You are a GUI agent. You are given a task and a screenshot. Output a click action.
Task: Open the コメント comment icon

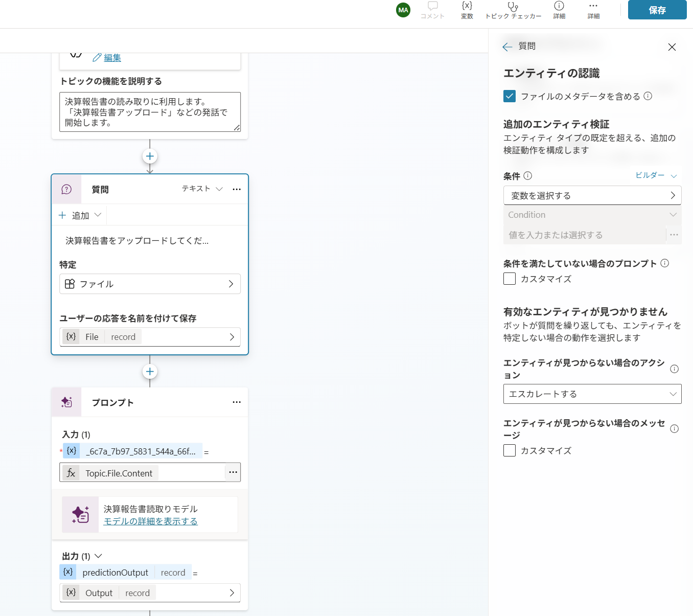[432, 10]
